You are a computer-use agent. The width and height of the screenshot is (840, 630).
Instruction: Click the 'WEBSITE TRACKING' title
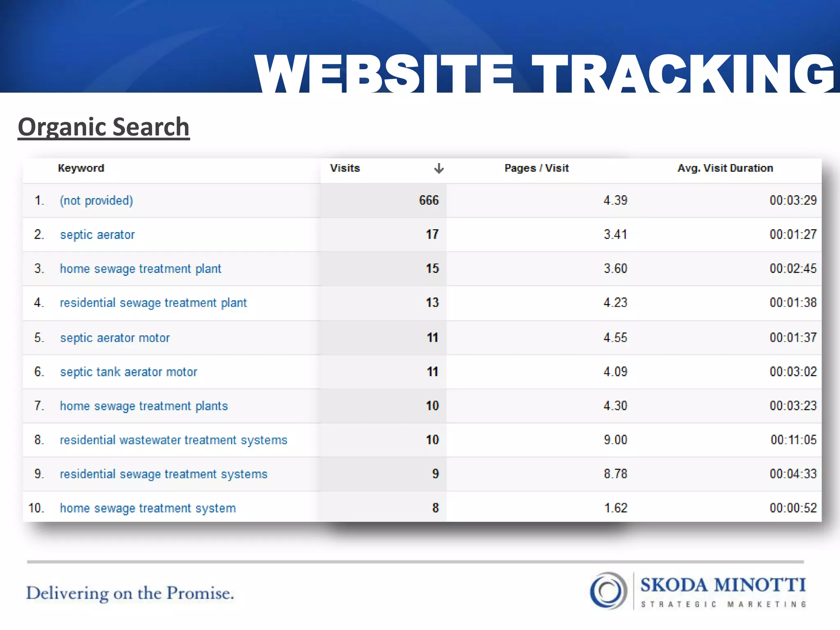tap(545, 74)
